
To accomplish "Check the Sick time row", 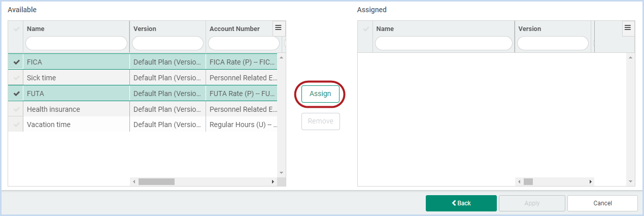I will (x=16, y=78).
